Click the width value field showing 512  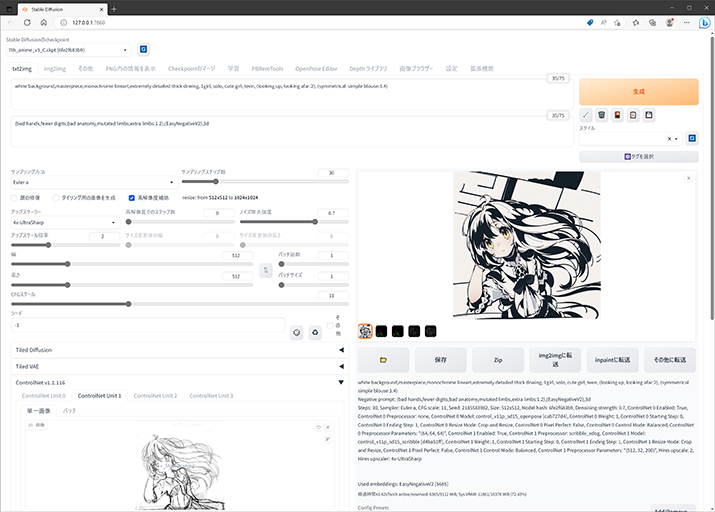(x=237, y=255)
